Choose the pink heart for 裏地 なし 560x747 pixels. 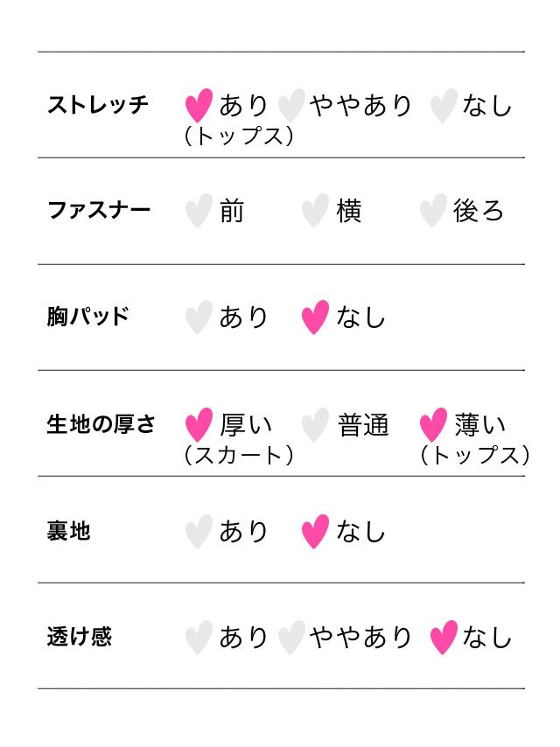[x=315, y=531]
